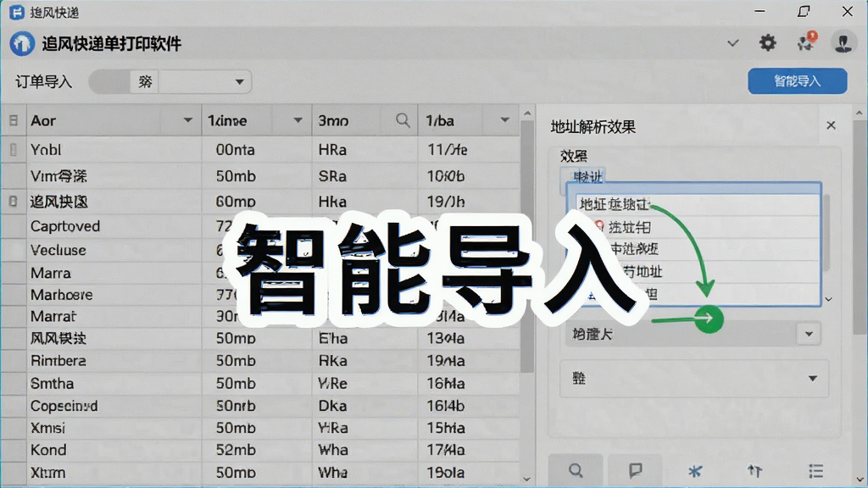Select the Marboere row
Image resolution: width=868 pixels, height=488 pixels.
coord(260,294)
